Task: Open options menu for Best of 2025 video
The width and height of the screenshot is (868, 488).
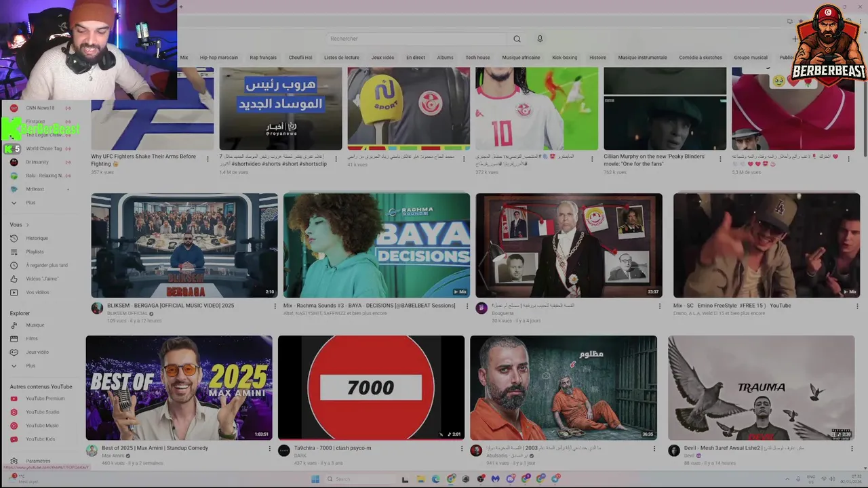Action: (269, 449)
